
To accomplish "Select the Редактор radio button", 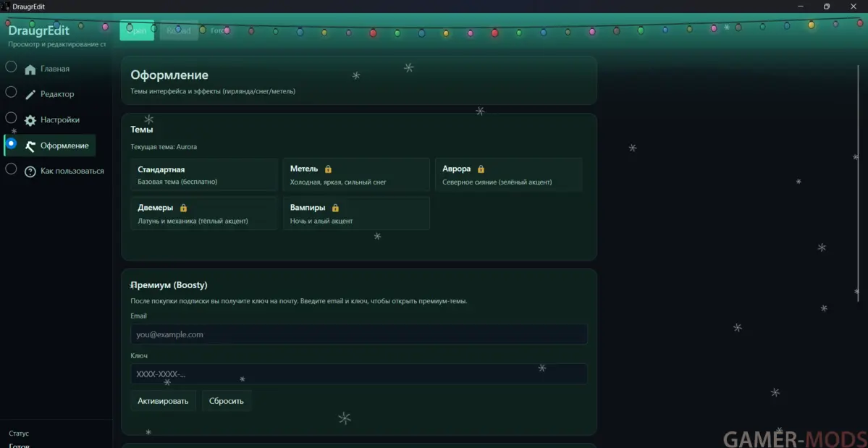I will (11, 92).
